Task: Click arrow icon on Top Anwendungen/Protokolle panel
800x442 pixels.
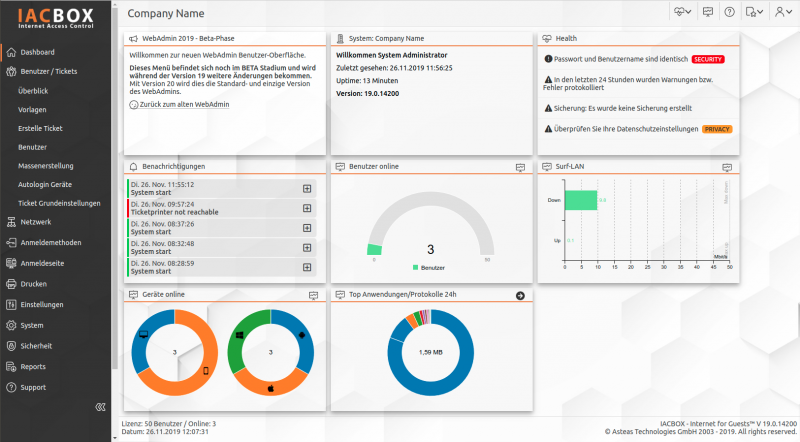Action: [520, 296]
